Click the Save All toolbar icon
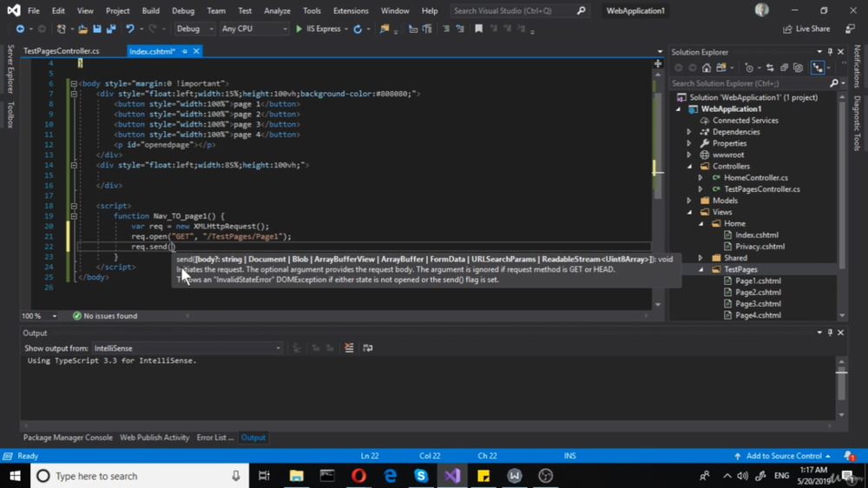The width and height of the screenshot is (868, 488). tap(111, 29)
